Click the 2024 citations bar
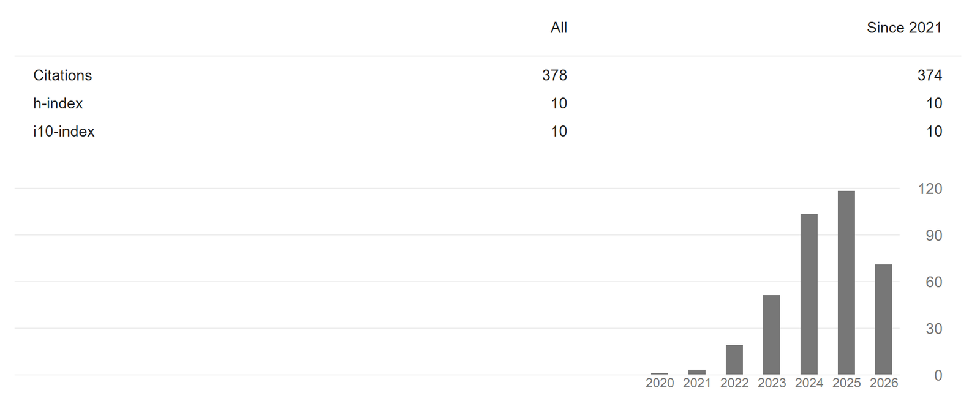The height and width of the screenshot is (404, 980). (809, 294)
